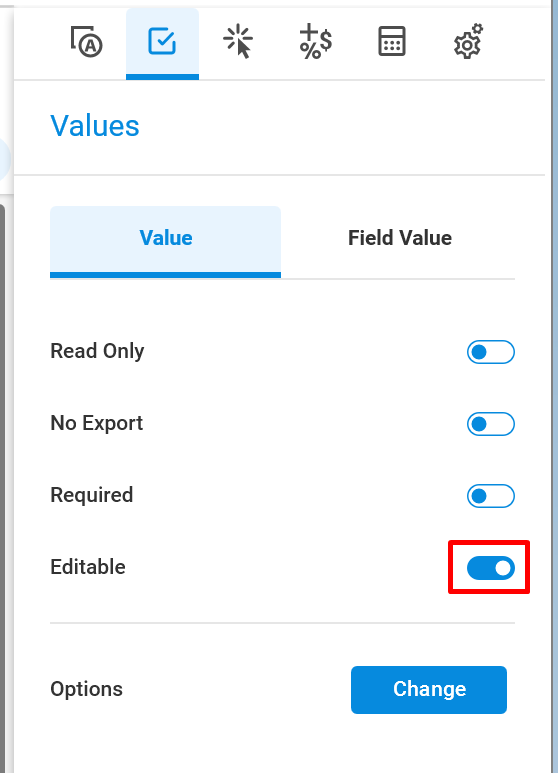Open the Actions cursor-click icon tab
Screen dimensions: 558x773
[238, 42]
